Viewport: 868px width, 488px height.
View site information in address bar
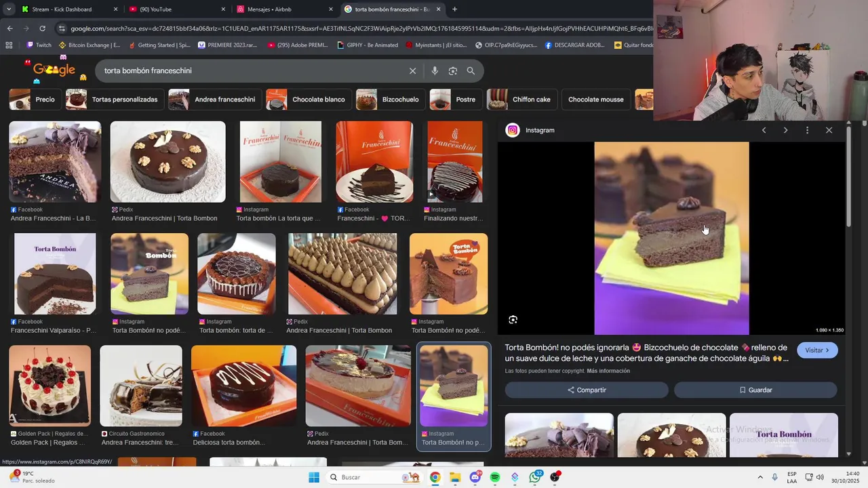tap(62, 28)
